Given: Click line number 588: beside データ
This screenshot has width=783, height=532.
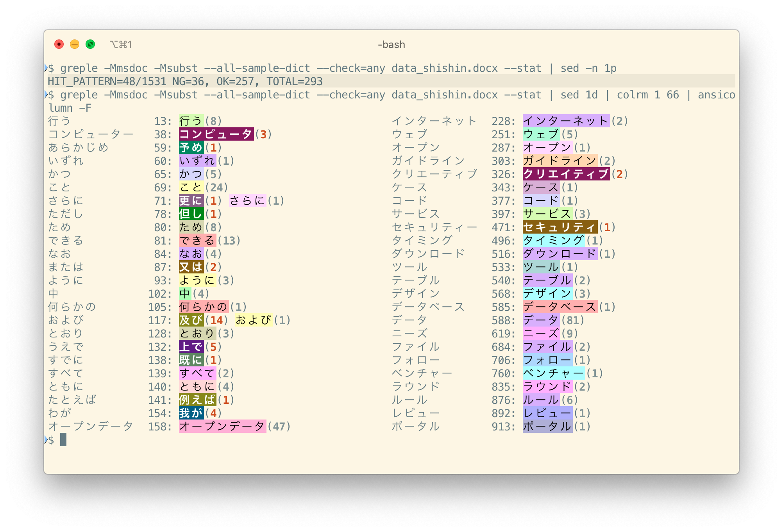Looking at the screenshot, I should (504, 320).
